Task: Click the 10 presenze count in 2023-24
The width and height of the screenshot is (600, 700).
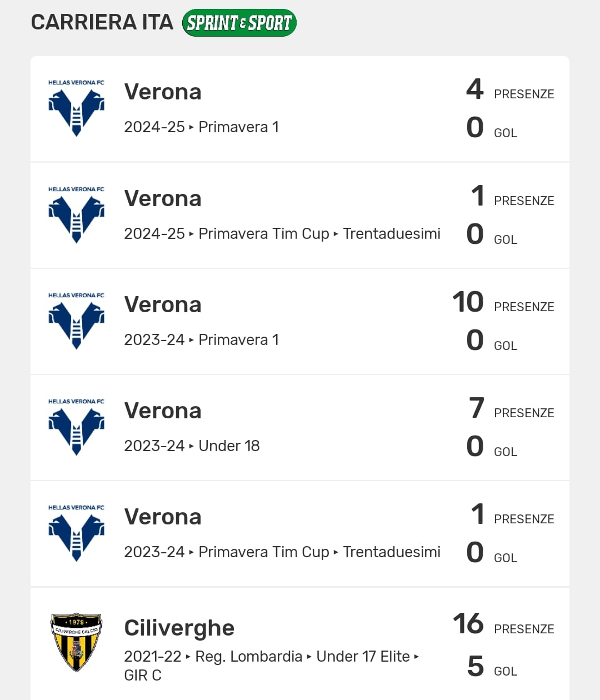Action: click(468, 302)
